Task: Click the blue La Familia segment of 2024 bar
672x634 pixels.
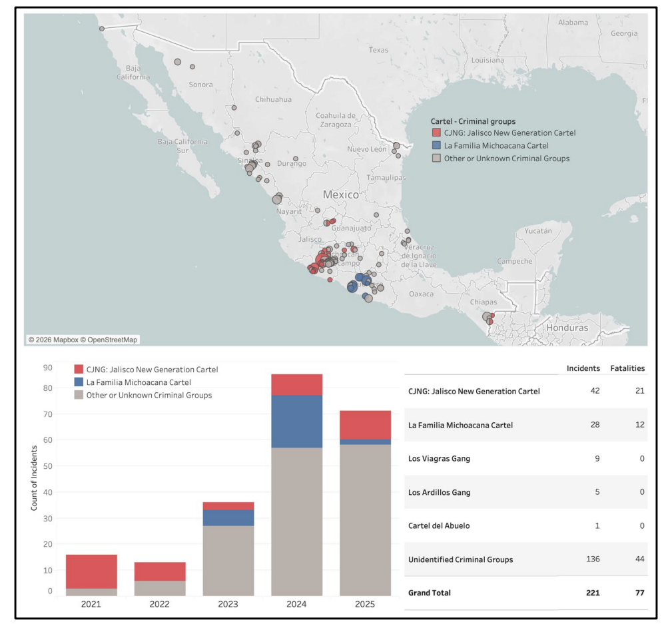Action: (297, 422)
